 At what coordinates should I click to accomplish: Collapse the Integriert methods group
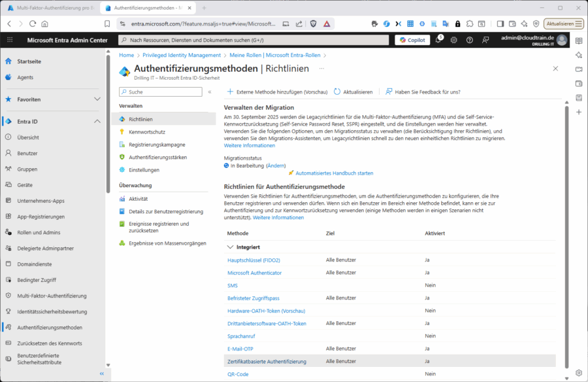(230, 247)
